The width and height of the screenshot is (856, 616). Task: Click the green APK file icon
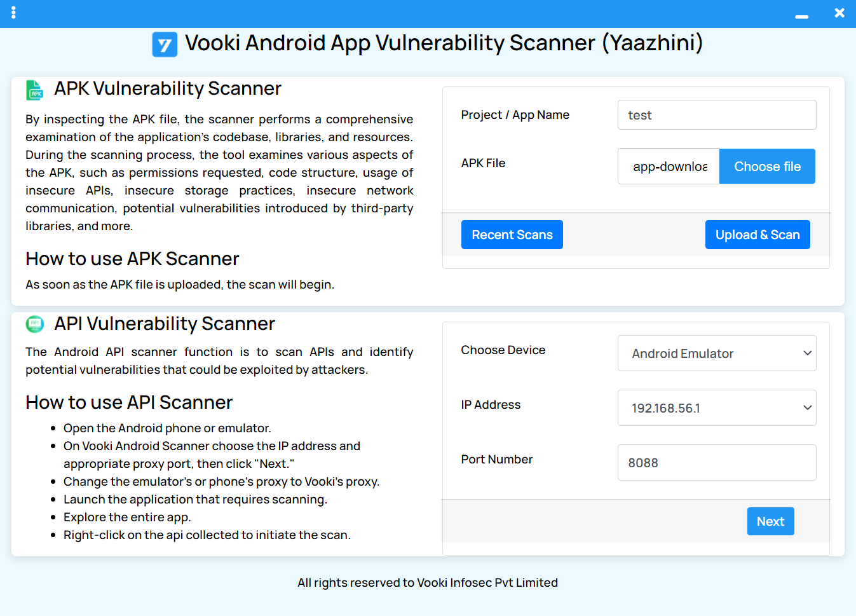point(34,90)
